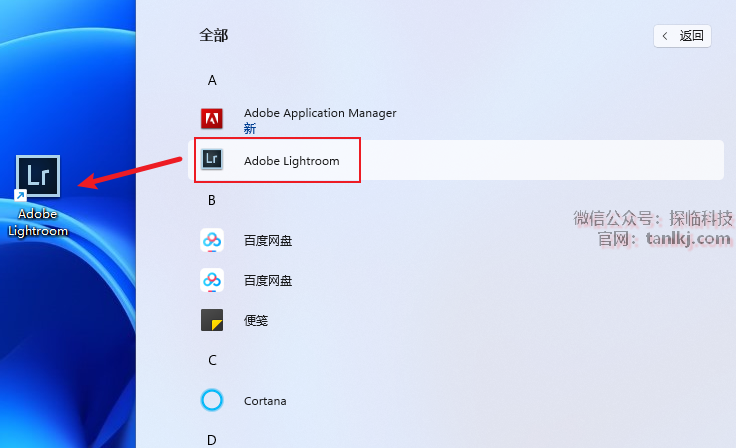Click the letter D section header
The width and height of the screenshot is (736, 448).
tap(212, 439)
